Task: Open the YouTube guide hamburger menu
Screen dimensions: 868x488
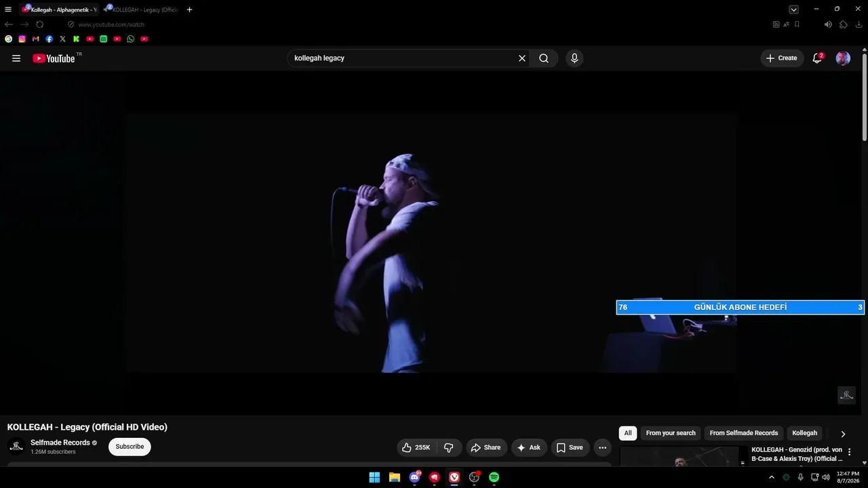Action: pyautogui.click(x=16, y=58)
